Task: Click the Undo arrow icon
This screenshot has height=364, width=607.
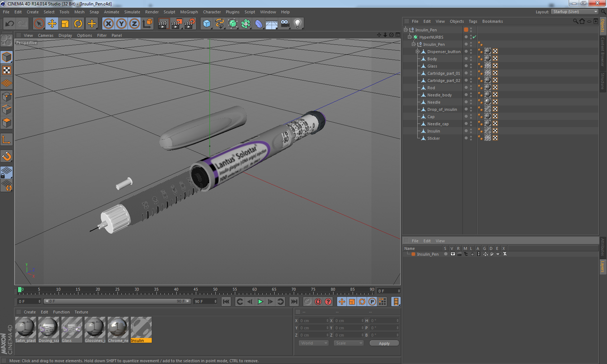Action: 10,24
